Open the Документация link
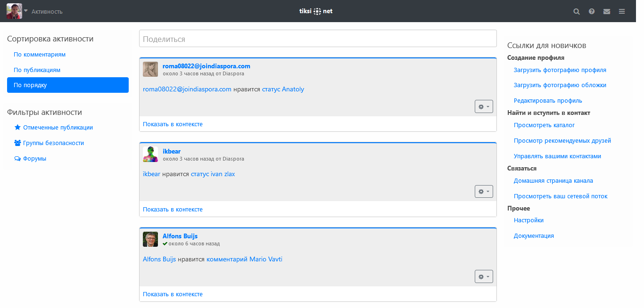 pos(534,236)
